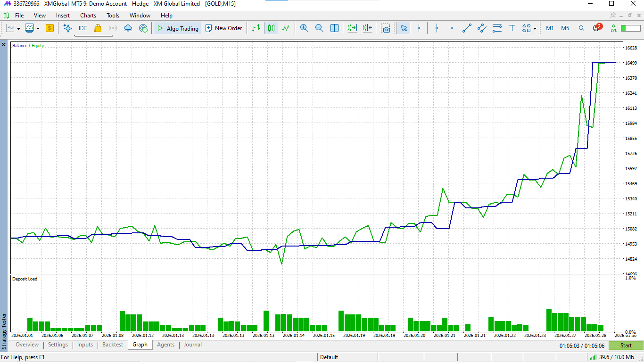Click the Balance legend label
The width and height of the screenshot is (644, 362).
tap(20, 46)
